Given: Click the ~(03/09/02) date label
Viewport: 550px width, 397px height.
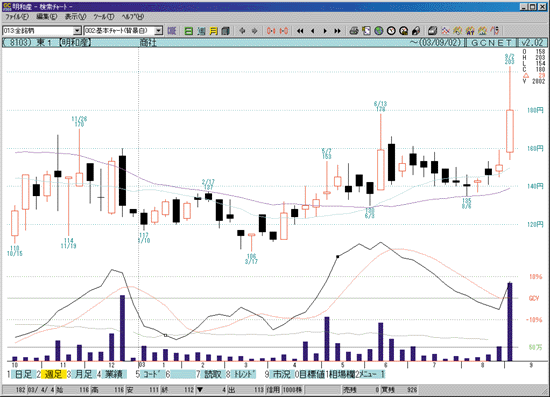Looking at the screenshot, I should [x=435, y=42].
